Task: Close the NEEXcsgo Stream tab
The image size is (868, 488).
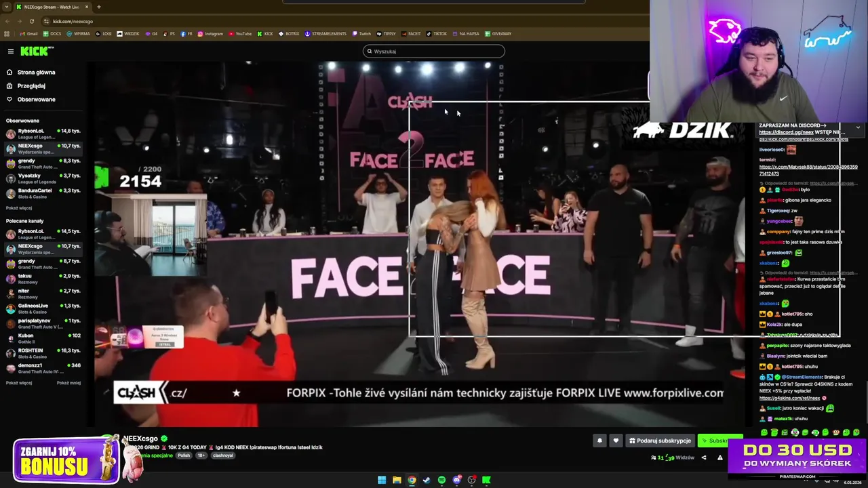Action: (87, 7)
